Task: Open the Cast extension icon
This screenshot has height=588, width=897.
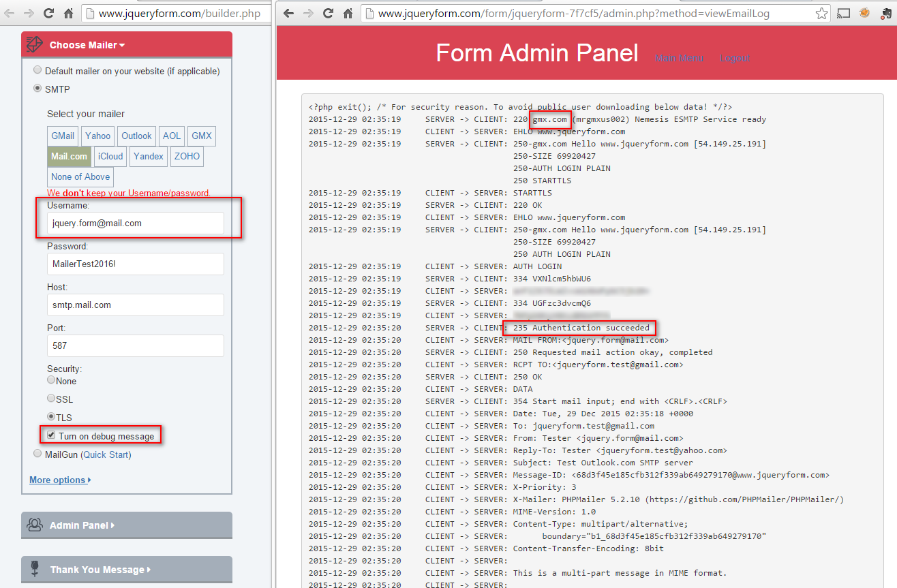Action: (x=844, y=13)
